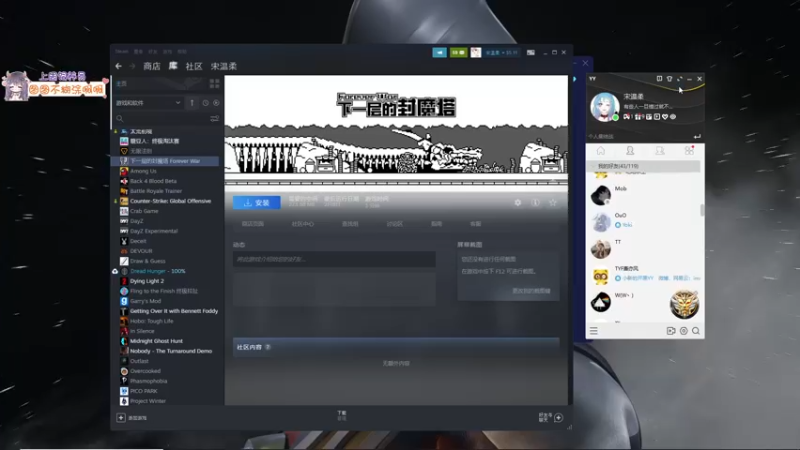
Task: Open YY search magnifier icon
Action: click(696, 331)
